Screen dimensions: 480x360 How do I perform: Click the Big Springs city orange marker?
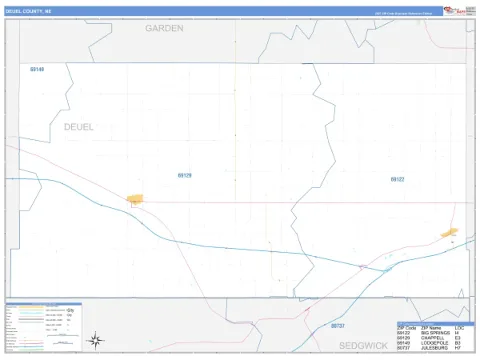click(x=449, y=232)
